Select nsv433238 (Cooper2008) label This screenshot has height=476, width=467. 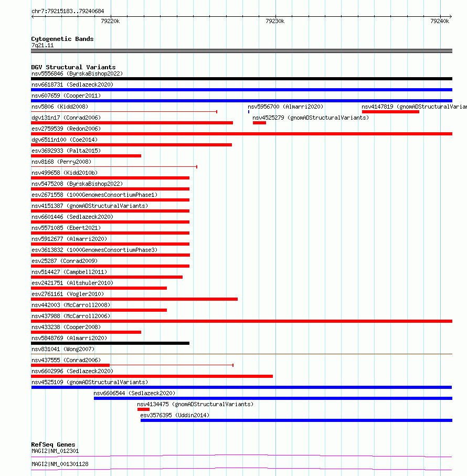coord(66,327)
